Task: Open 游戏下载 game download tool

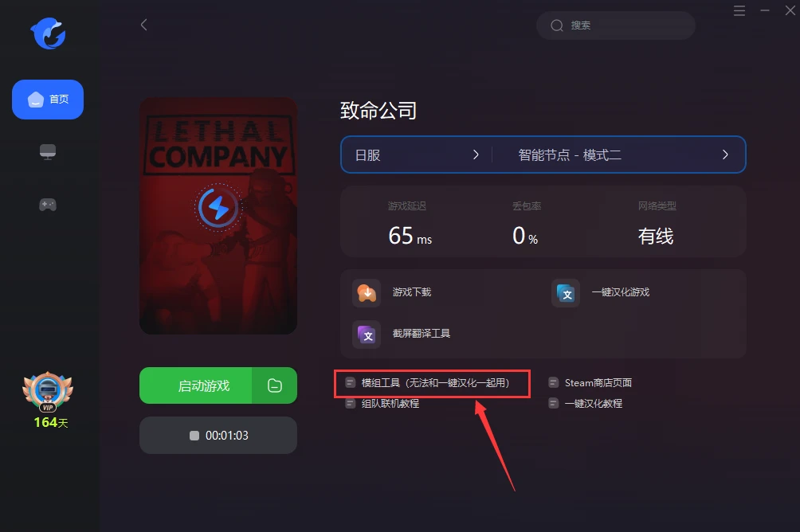Action: coord(392,293)
